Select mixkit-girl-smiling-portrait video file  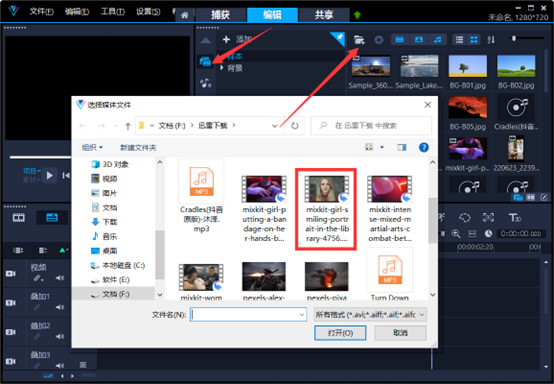coord(326,208)
